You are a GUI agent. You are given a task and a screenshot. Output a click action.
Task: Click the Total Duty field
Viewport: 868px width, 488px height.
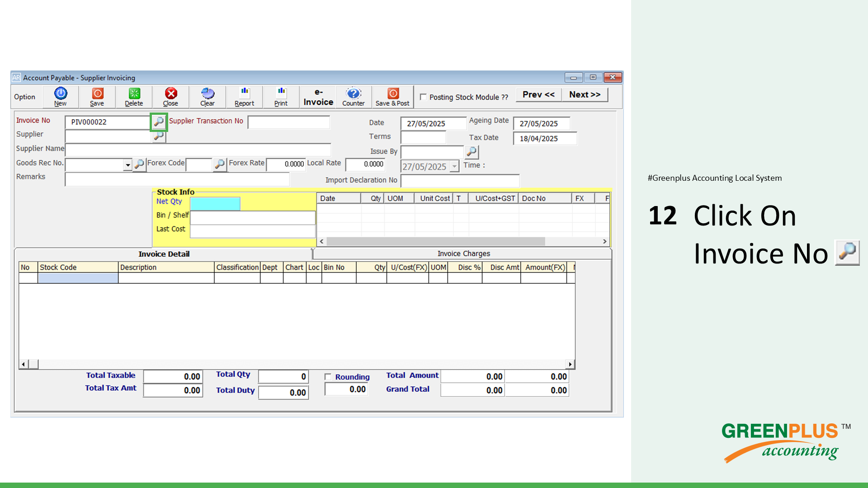[x=283, y=393]
